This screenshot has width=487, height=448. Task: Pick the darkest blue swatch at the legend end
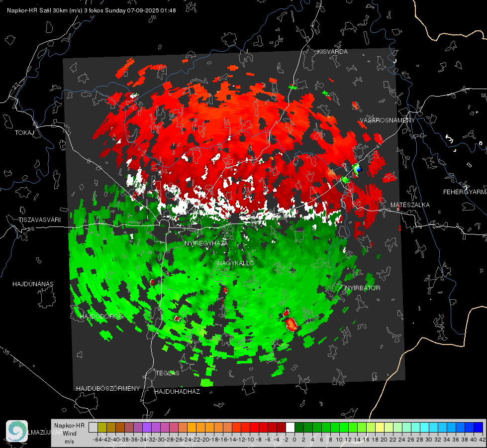point(479,427)
